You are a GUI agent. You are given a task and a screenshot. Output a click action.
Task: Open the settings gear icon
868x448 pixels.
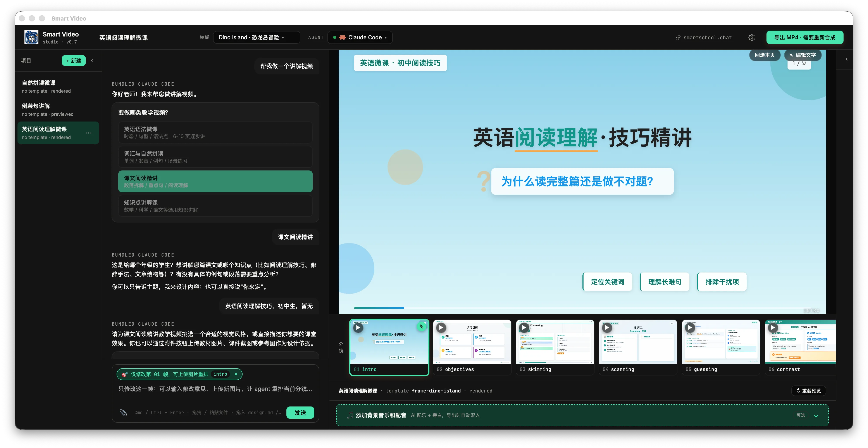752,37
